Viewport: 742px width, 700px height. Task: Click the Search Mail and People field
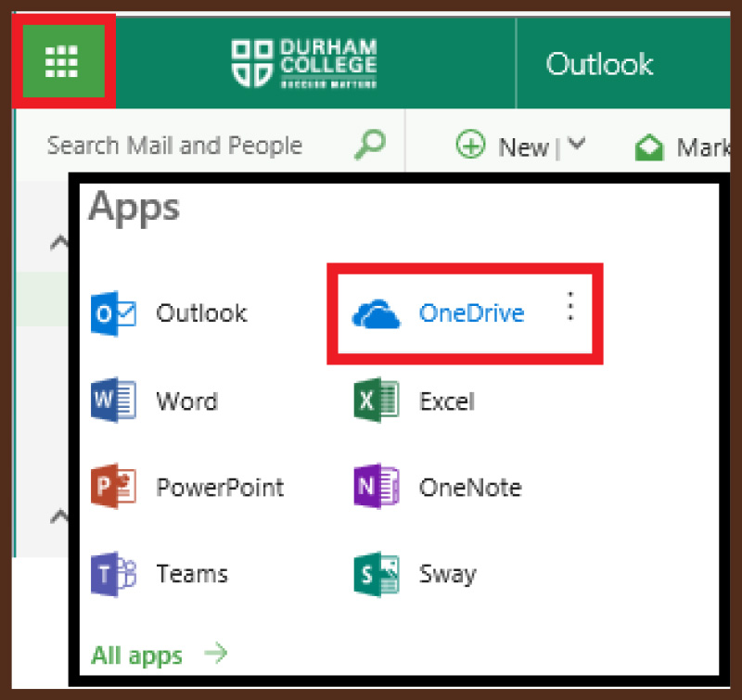tap(176, 145)
